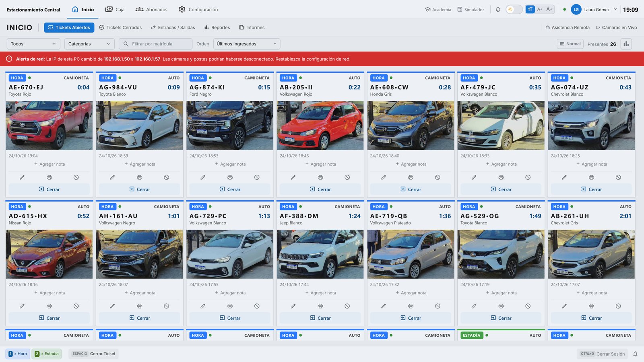The height and width of the screenshot is (362, 644).
Task: Open the Todos filter dropdown
Action: (x=33, y=44)
